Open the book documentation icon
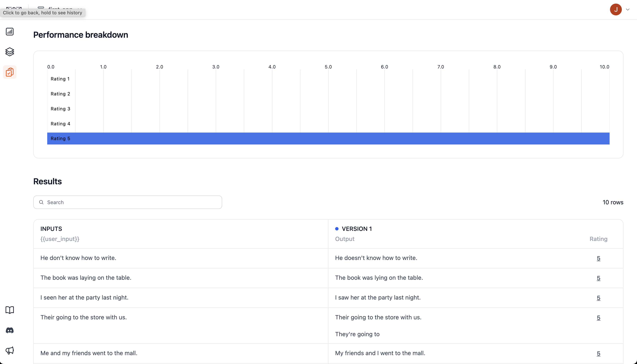Image resolution: width=637 pixels, height=364 pixels. click(x=9, y=310)
